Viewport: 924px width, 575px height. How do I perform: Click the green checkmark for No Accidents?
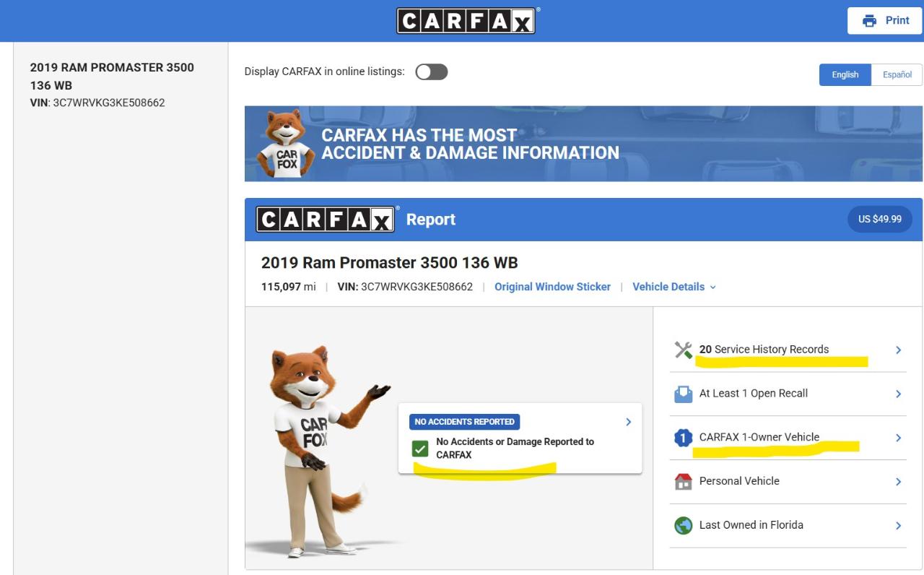420,449
